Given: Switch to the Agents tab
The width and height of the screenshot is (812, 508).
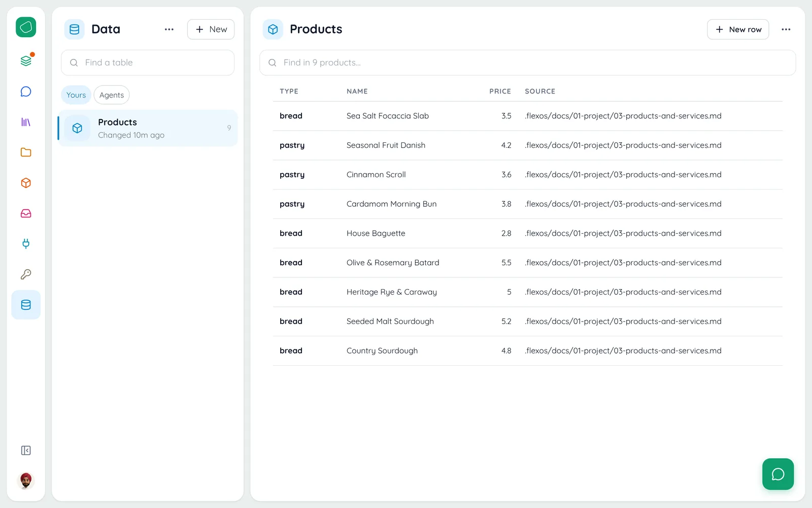Looking at the screenshot, I should tap(112, 95).
